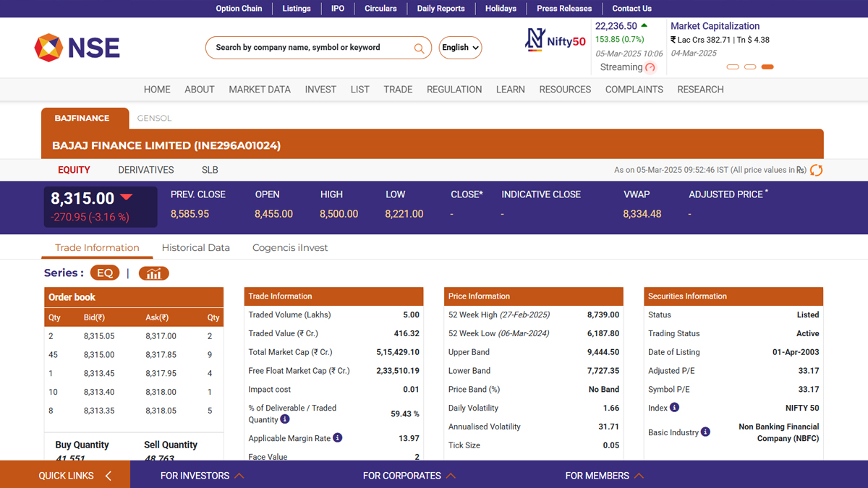The image size is (868, 488).
Task: Collapse the Quick Links panel
Action: click(109, 476)
